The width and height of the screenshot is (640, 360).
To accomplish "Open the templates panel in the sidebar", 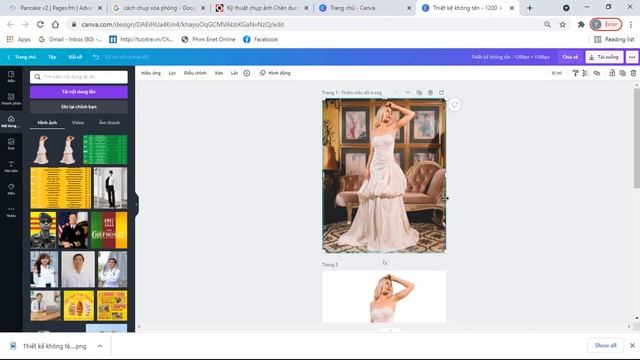I will [11, 76].
